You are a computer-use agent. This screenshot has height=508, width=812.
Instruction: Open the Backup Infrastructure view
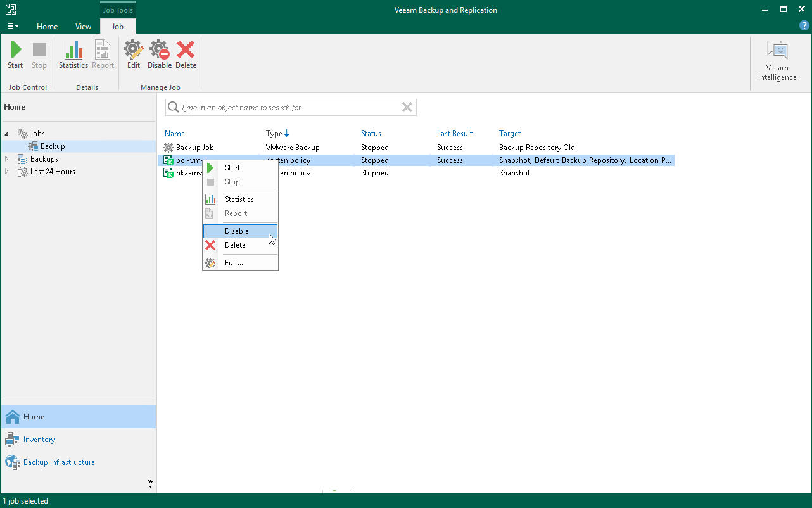(78, 462)
